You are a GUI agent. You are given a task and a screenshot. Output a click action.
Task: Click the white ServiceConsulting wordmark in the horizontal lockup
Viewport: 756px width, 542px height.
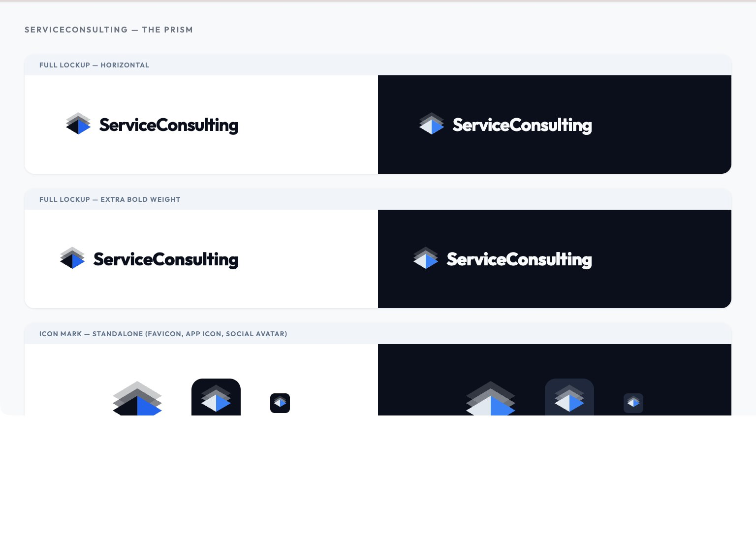click(522, 125)
